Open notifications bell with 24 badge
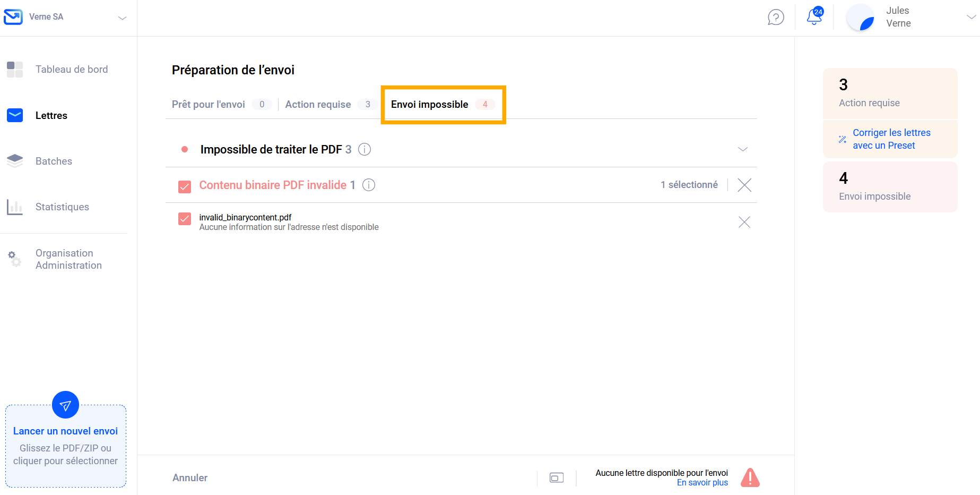Viewport: 980px width, 495px height. [814, 17]
